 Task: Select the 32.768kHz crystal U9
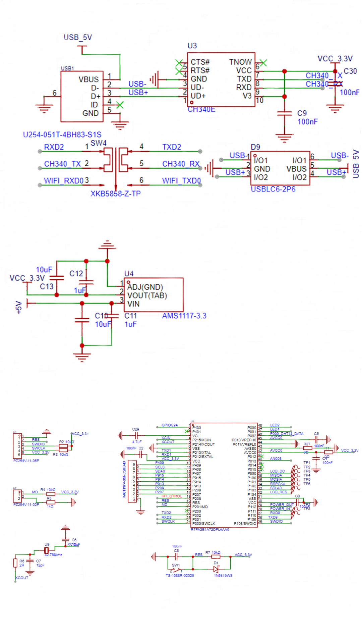(47, 550)
